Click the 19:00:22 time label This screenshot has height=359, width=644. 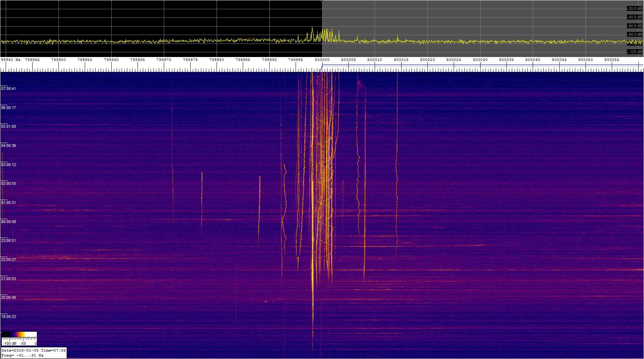click(9, 317)
